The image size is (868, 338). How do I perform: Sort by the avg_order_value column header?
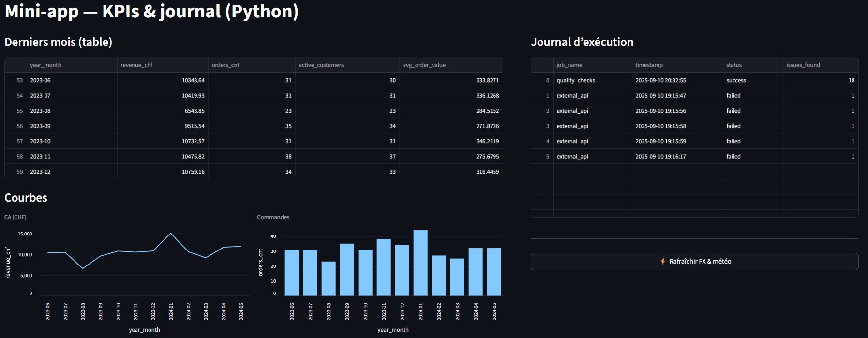point(424,65)
